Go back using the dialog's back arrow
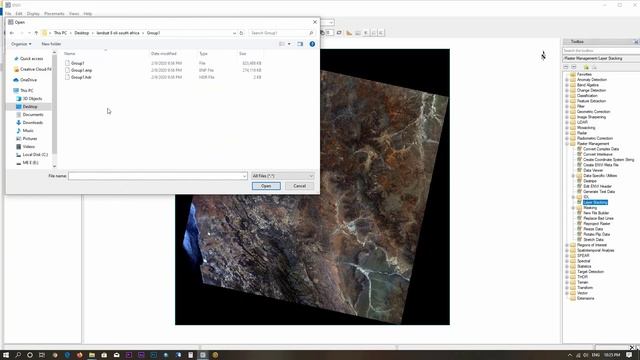The width and height of the screenshot is (640, 360). pos(12,33)
